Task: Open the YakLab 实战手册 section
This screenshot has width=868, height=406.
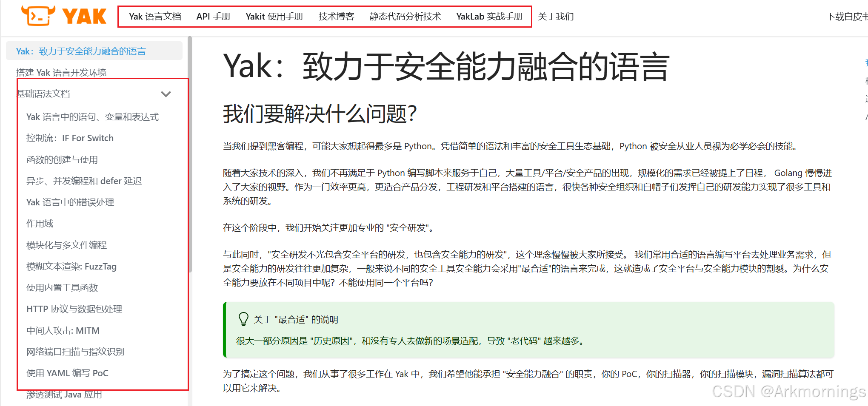Action: click(x=489, y=16)
